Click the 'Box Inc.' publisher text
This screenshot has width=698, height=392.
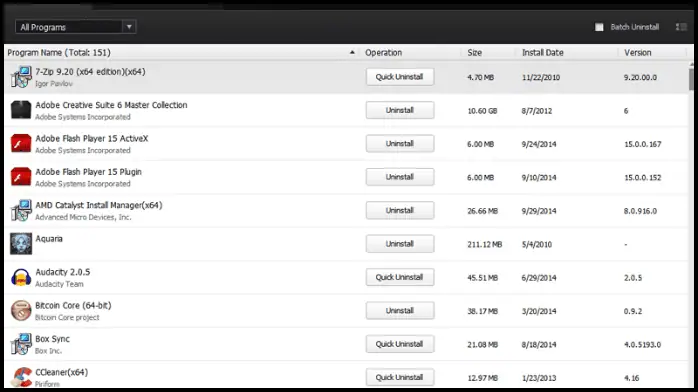(49, 351)
